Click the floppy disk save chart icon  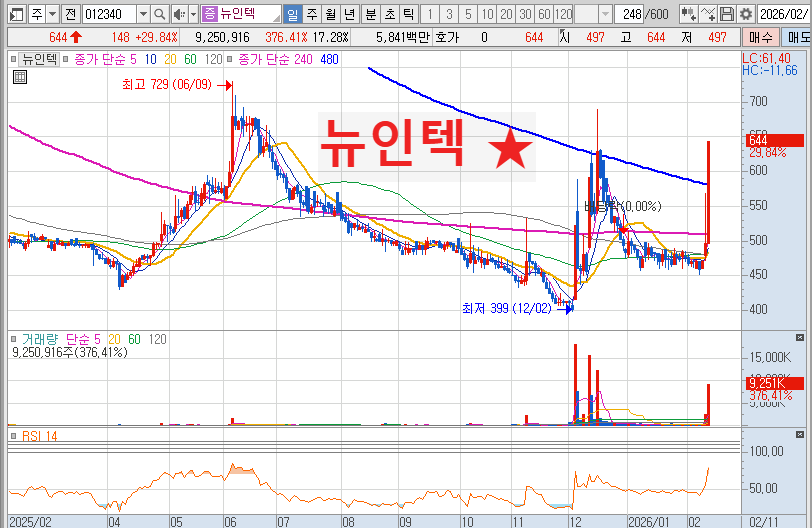pos(727,14)
